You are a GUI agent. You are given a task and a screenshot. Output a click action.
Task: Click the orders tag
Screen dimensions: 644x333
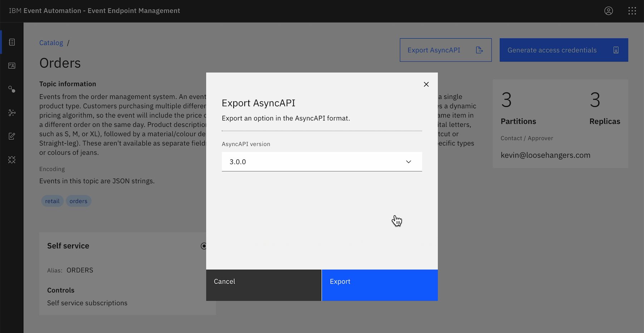(78, 201)
